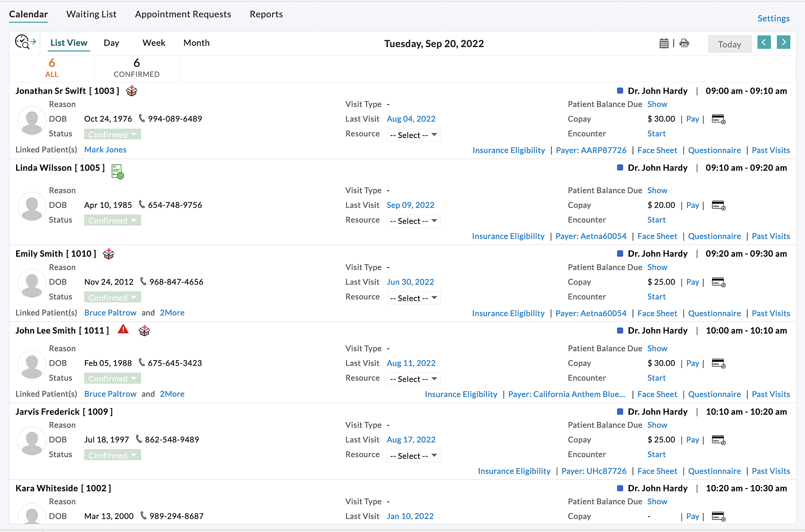Click Dr. John Hardy blue color square
This screenshot has width=805, height=532.
(620, 91)
